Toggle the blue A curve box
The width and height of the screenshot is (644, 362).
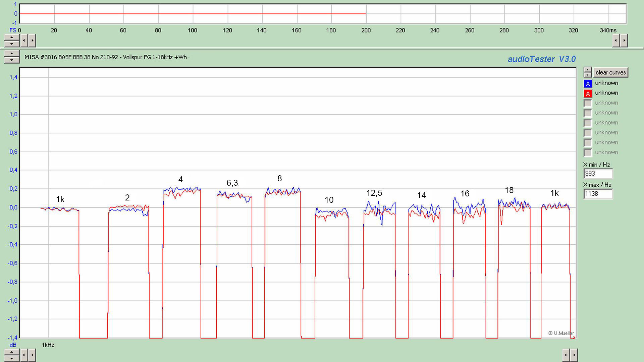588,83
